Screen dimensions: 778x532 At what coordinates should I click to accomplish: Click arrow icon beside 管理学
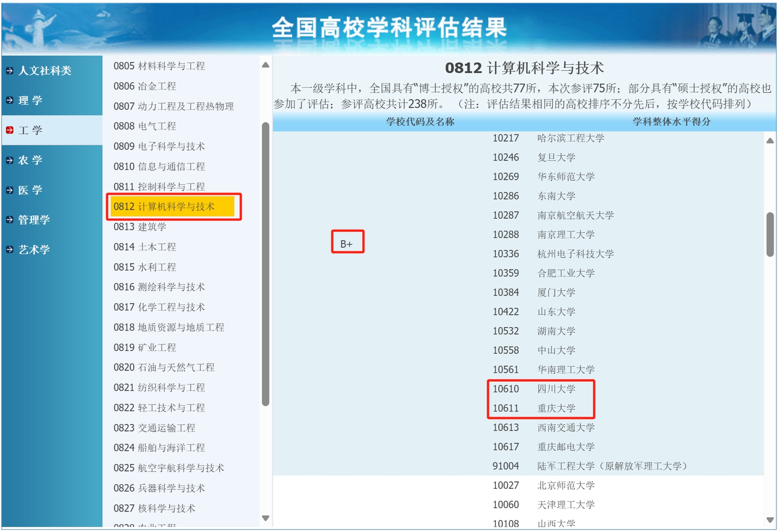pos(10,220)
